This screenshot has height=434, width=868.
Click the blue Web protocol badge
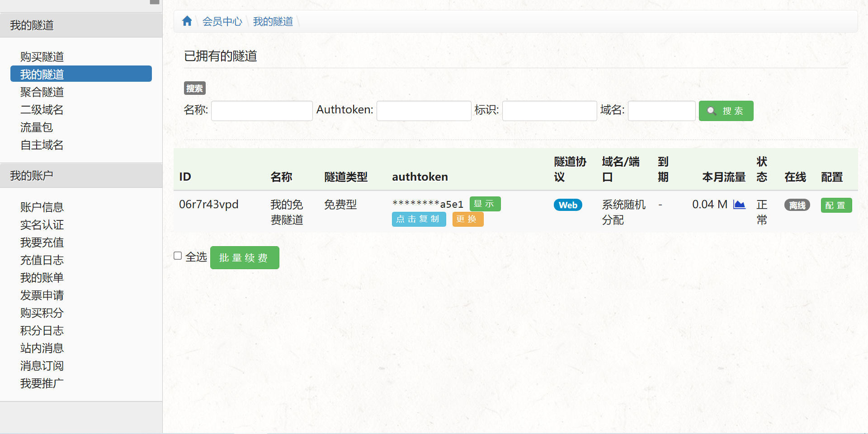pos(568,205)
